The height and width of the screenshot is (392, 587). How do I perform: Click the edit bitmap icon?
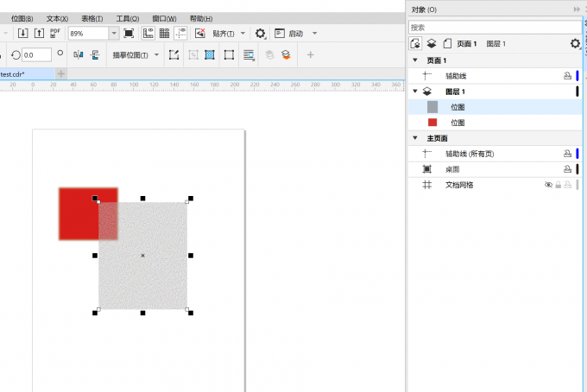174,55
